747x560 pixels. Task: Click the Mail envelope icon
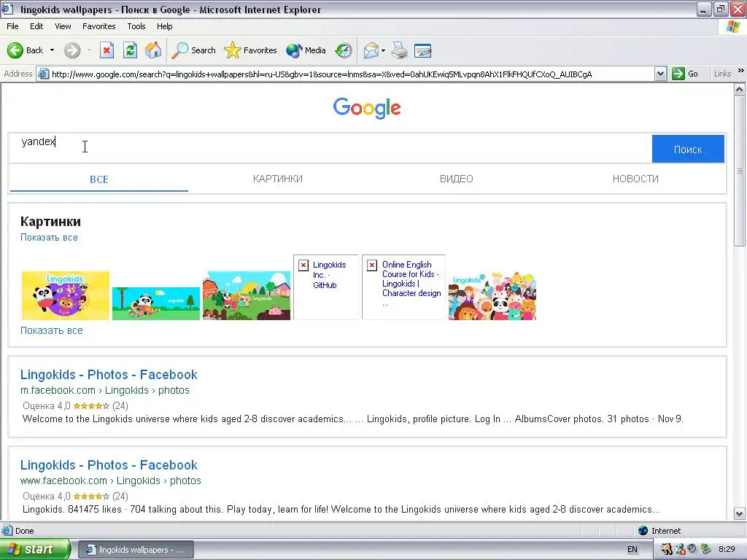371,50
